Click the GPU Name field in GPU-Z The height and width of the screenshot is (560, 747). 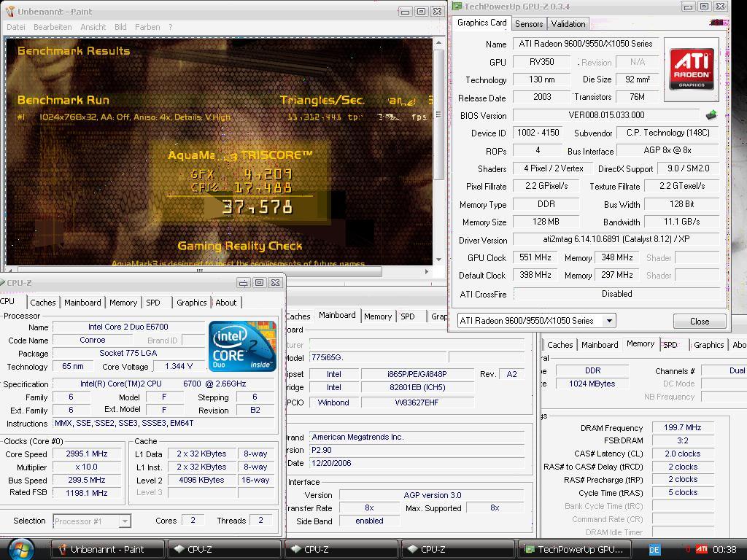(x=586, y=44)
